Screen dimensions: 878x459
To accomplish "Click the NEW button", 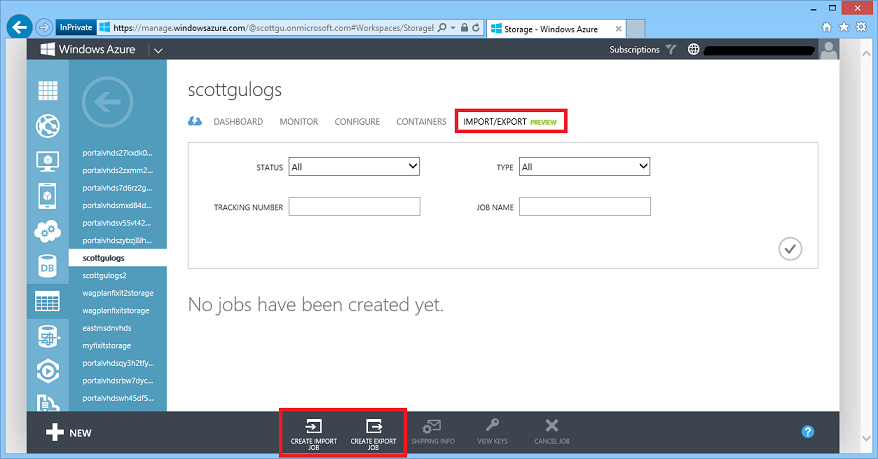I will point(68,433).
